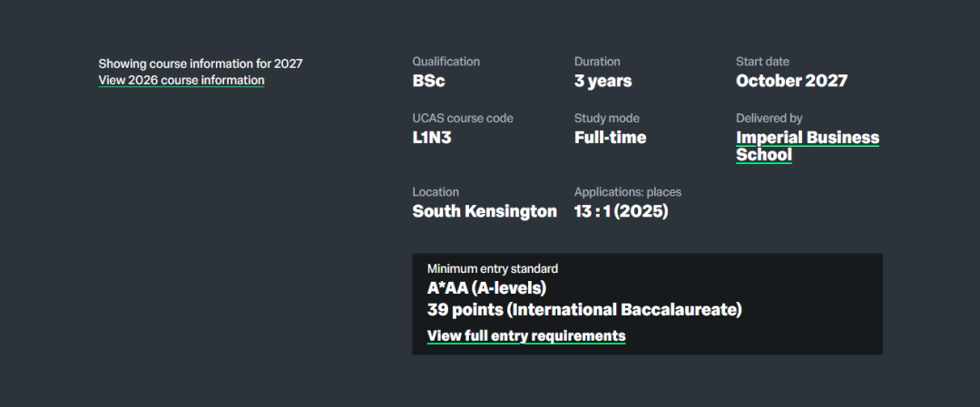
Task: Click the South Kensington location text
Action: (x=485, y=211)
